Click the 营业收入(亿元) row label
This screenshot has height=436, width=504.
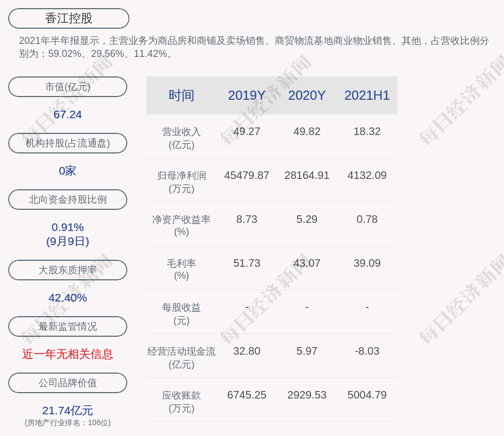181,138
